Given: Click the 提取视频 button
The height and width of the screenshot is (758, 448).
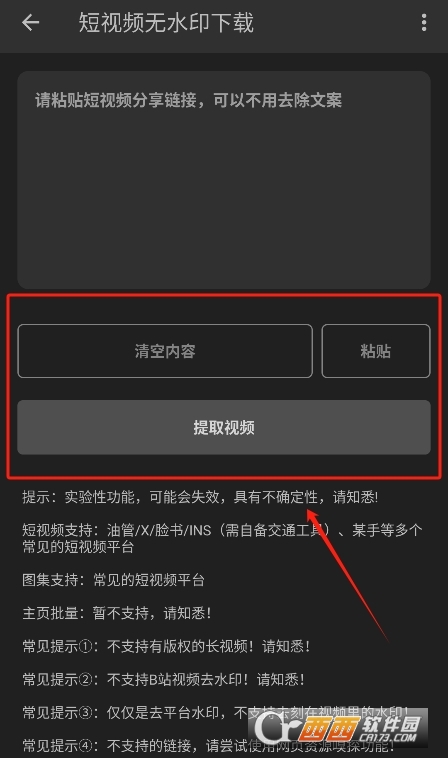Looking at the screenshot, I should (224, 427).
